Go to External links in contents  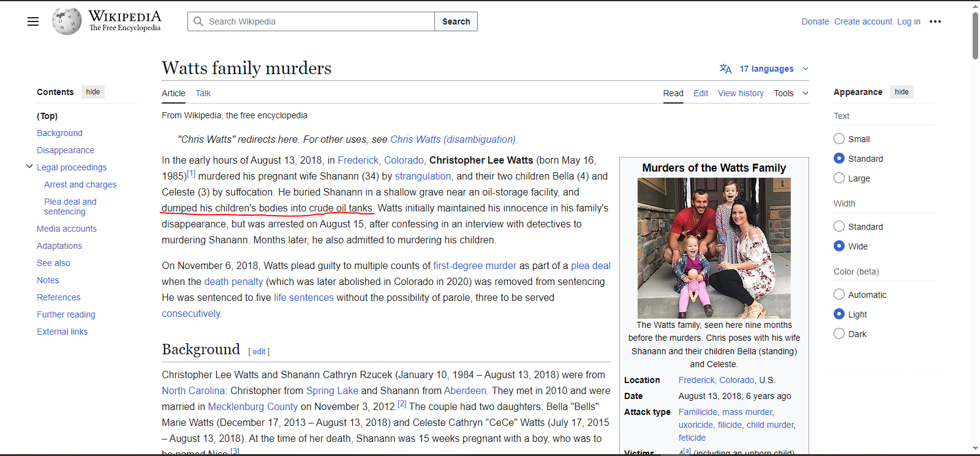[62, 332]
